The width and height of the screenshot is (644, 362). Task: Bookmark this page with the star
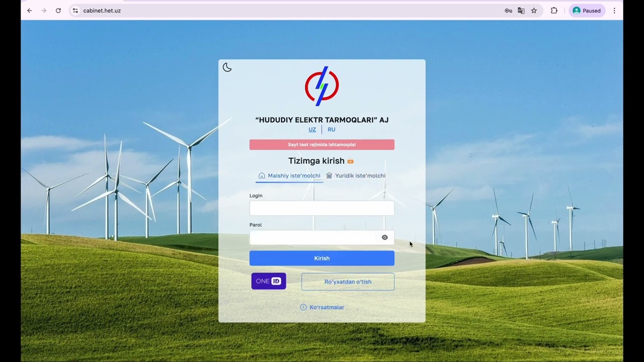click(534, 11)
